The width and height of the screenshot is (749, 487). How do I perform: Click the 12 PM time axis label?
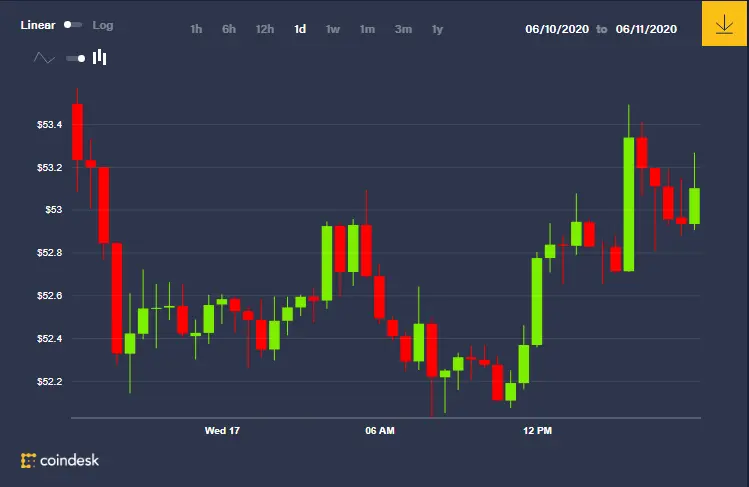pyautogui.click(x=537, y=430)
